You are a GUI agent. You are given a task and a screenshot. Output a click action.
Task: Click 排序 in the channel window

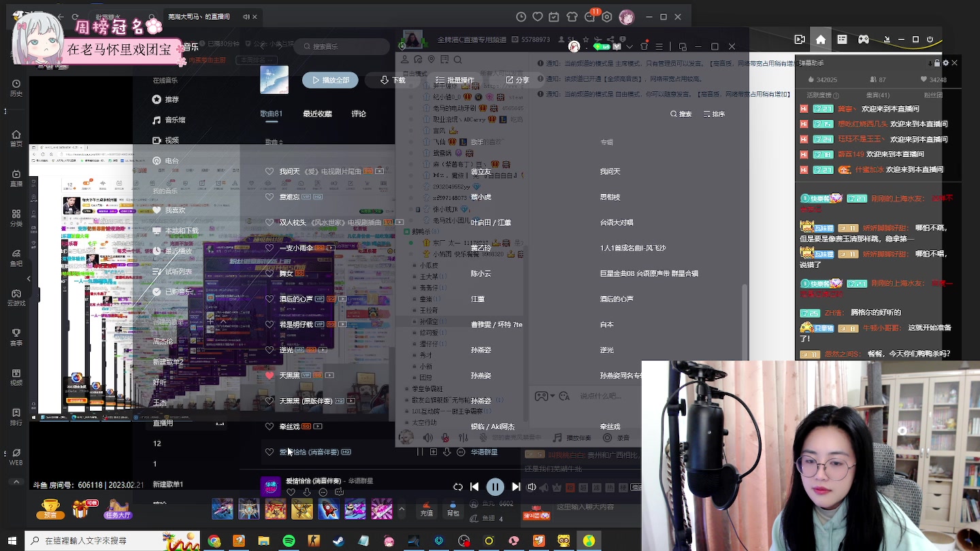pyautogui.click(x=714, y=114)
